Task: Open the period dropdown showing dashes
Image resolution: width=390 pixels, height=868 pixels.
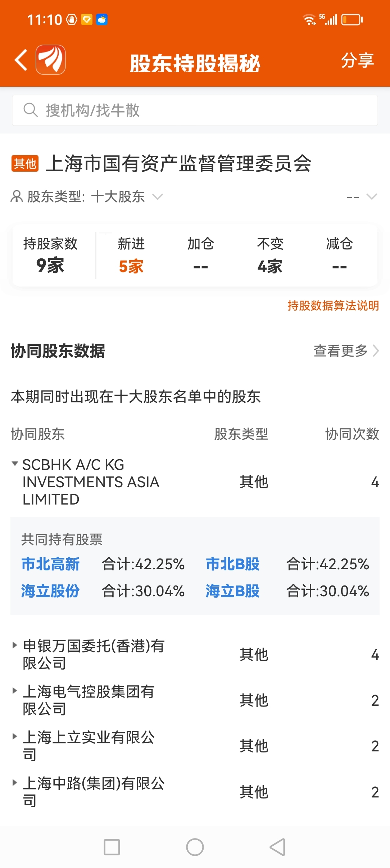Action: [x=362, y=197]
